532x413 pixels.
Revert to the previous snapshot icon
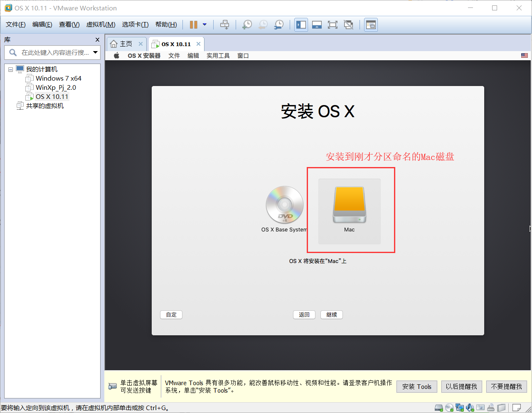pos(263,25)
